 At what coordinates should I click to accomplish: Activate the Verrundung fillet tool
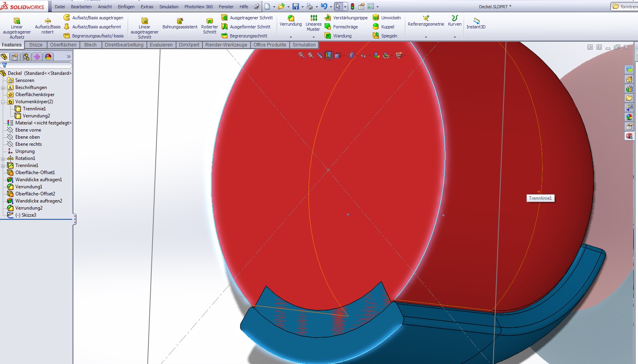click(x=291, y=20)
